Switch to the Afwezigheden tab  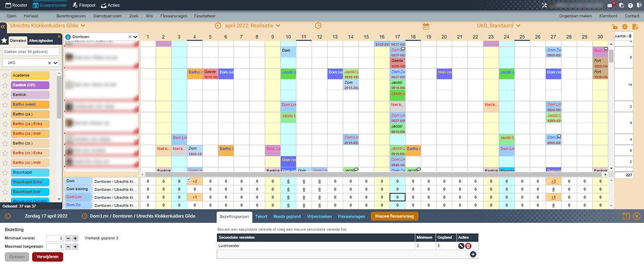click(x=40, y=40)
